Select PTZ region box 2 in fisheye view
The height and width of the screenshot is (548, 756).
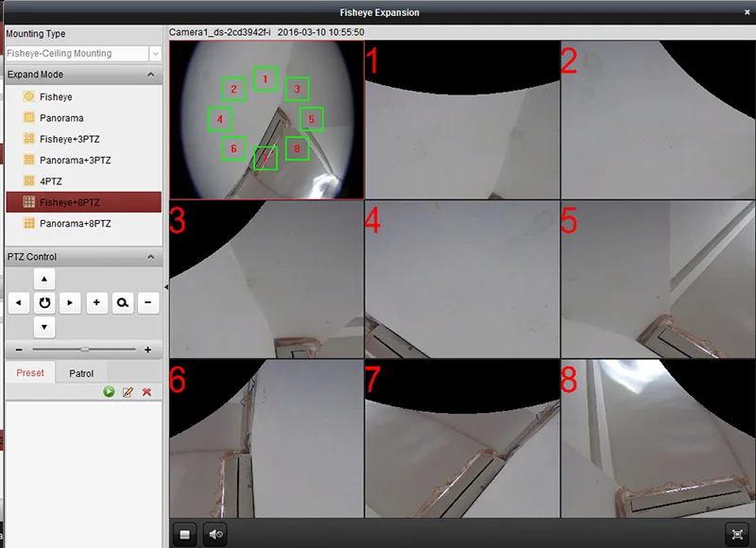point(233,89)
